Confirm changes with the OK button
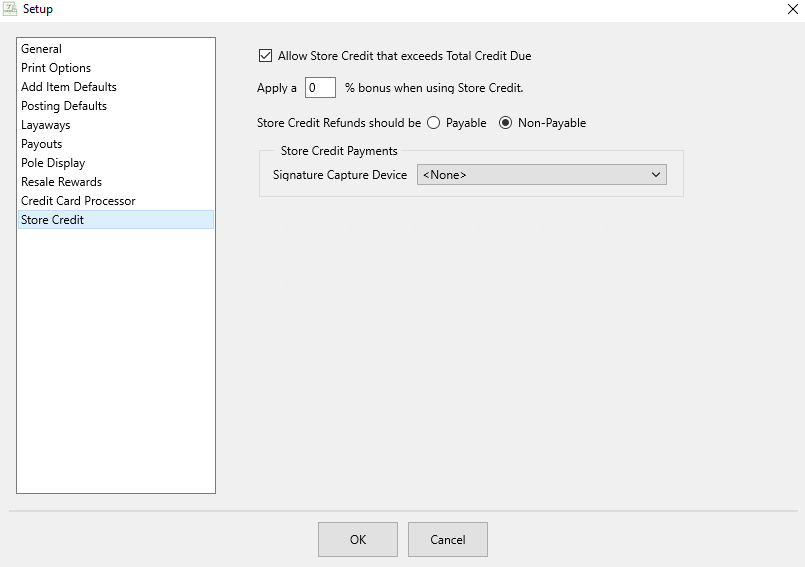 [358, 539]
